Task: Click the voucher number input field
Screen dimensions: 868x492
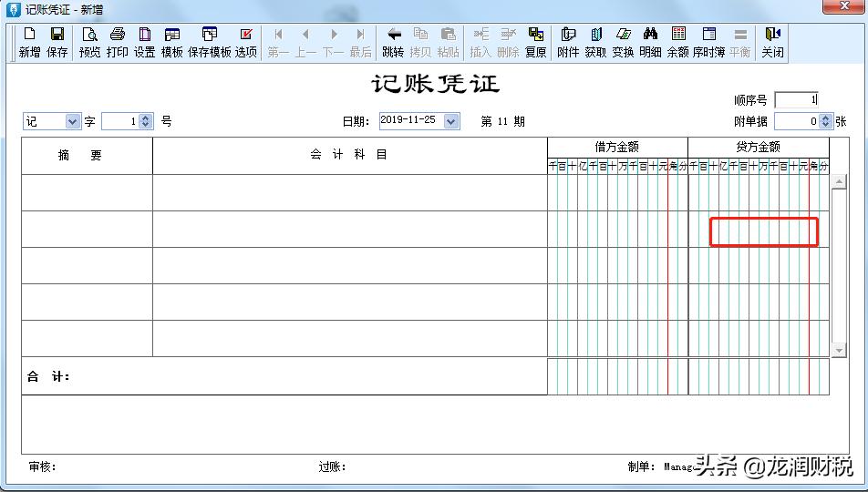Action: (120, 121)
